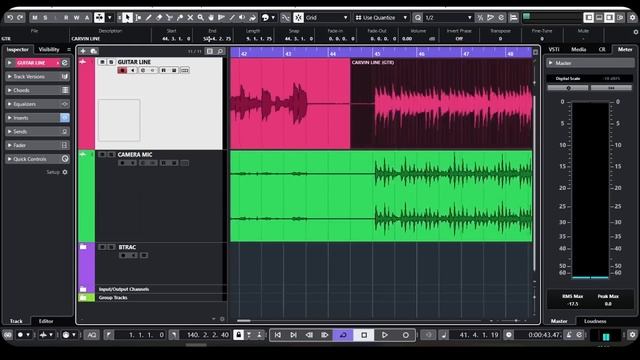Click the Apply Quantize Q icon
The width and height of the screenshot is (640, 360).
coord(418,18)
